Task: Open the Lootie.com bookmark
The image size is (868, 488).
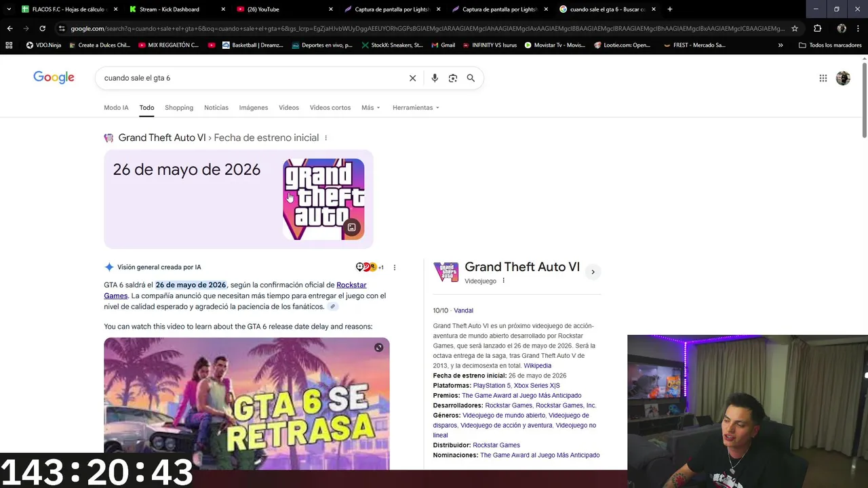Action: click(x=623, y=45)
